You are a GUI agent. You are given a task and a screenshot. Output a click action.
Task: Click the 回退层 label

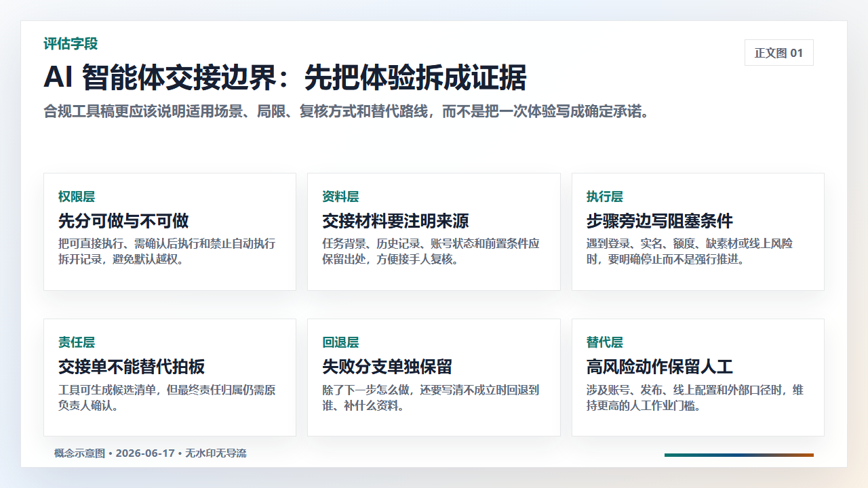point(340,343)
